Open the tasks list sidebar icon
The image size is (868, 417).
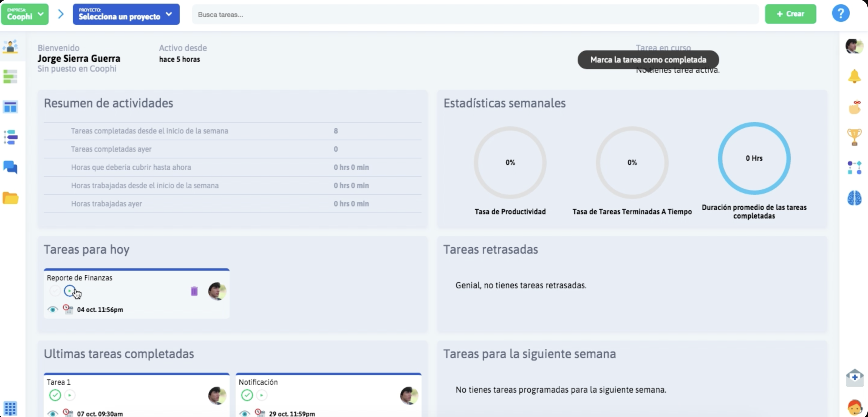pyautogui.click(x=10, y=76)
